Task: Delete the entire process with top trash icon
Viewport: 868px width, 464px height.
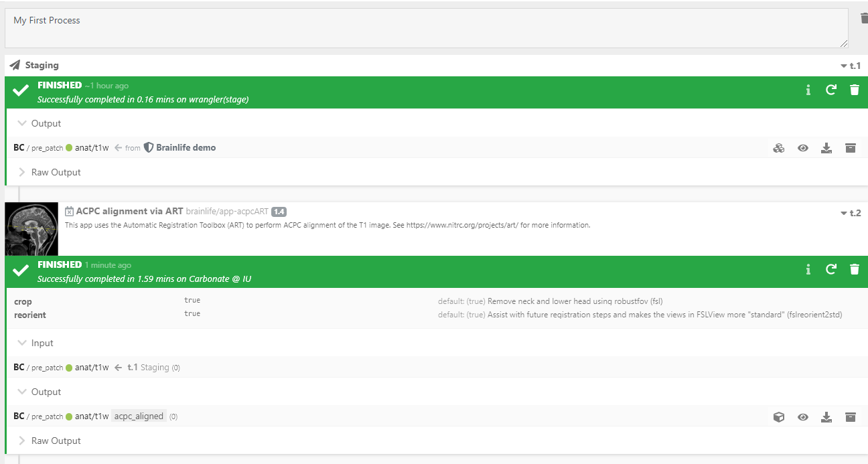Action: [x=863, y=18]
